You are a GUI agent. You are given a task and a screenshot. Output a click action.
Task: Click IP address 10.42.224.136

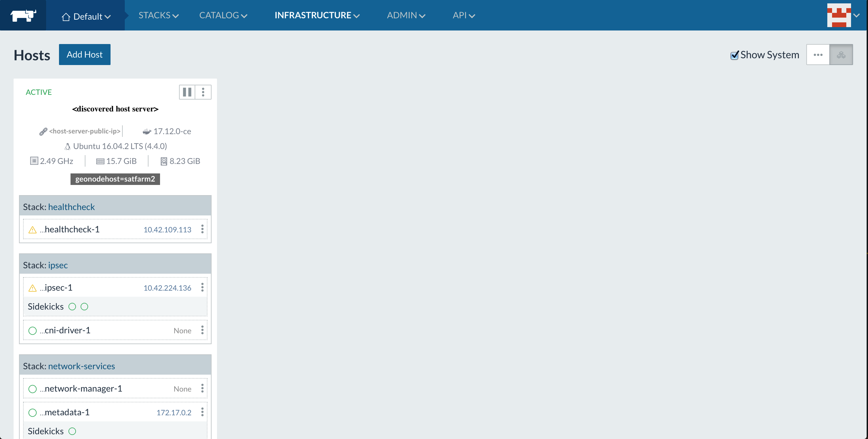click(x=167, y=288)
